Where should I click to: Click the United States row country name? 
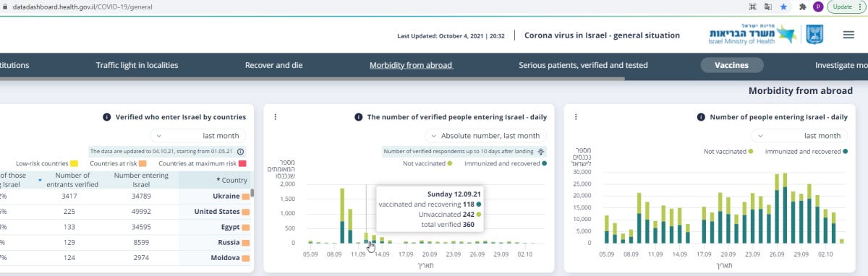point(218,212)
